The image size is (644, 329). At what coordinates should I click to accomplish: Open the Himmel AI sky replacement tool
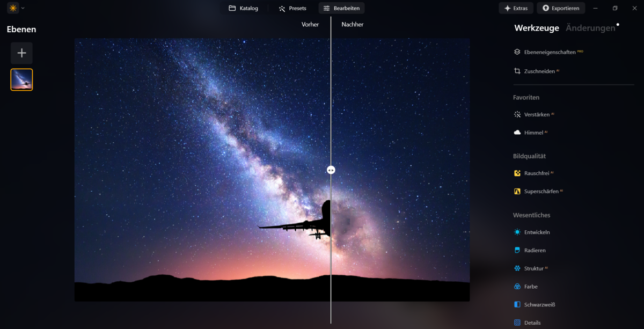(535, 132)
